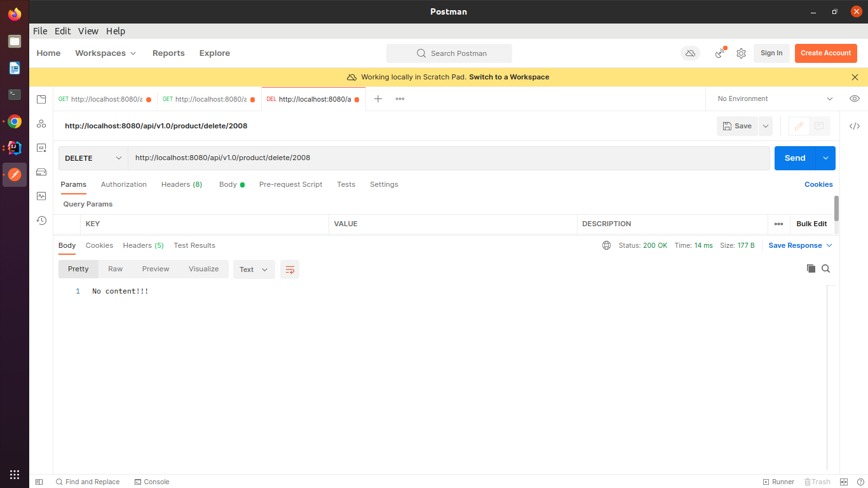This screenshot has width=868, height=488.
Task: Toggle the response line wrap icon
Action: [x=290, y=269]
